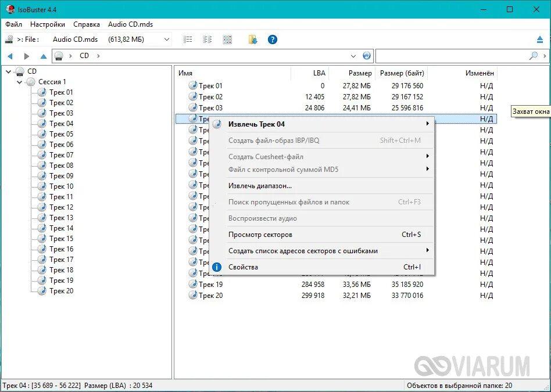Expand Извлечь Трек 04 submenu arrow
This screenshot has width=551, height=392.
coord(427,124)
